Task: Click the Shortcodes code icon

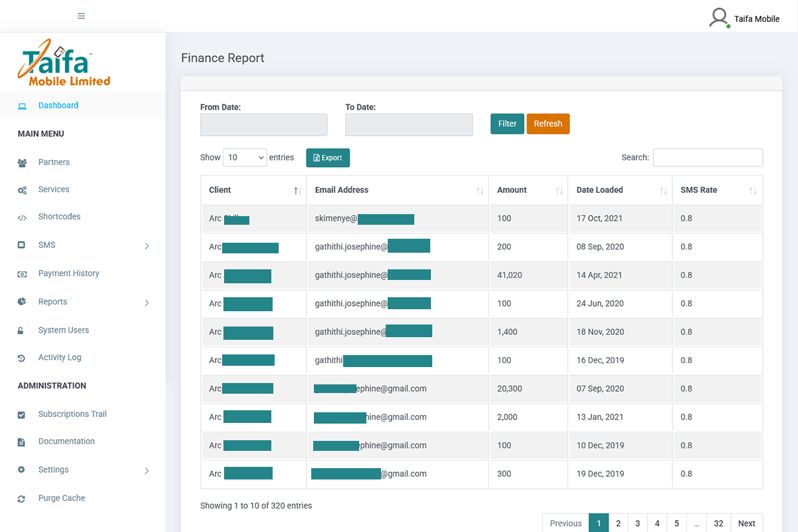Action: point(23,217)
